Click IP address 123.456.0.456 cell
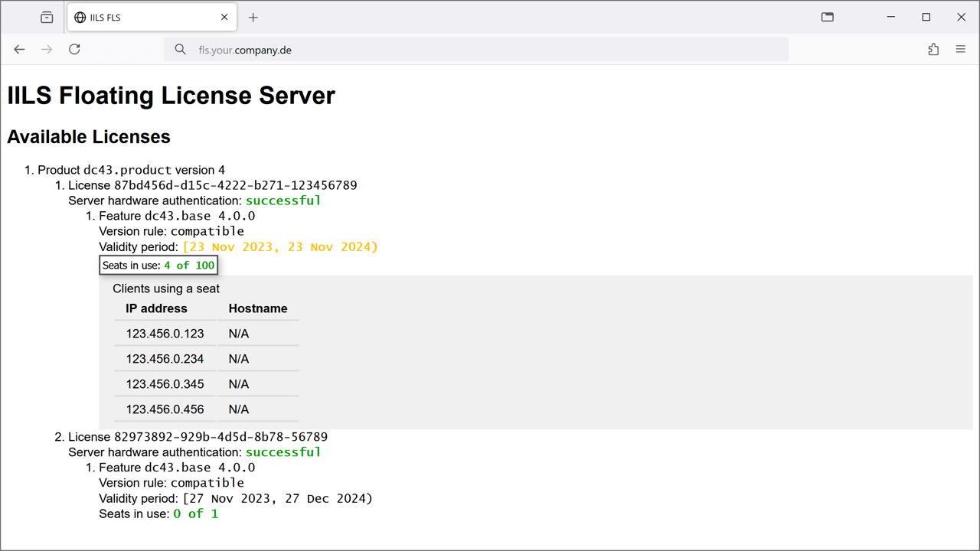980x551 pixels. point(165,409)
